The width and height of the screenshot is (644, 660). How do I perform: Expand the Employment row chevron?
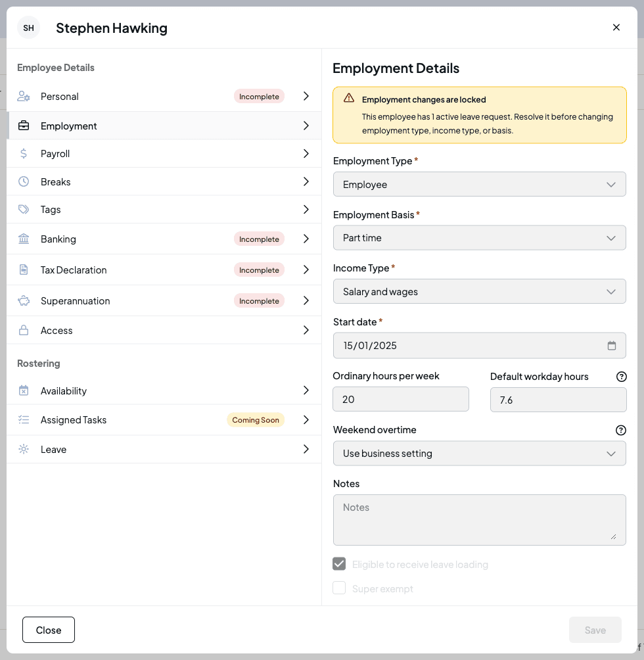click(x=306, y=126)
